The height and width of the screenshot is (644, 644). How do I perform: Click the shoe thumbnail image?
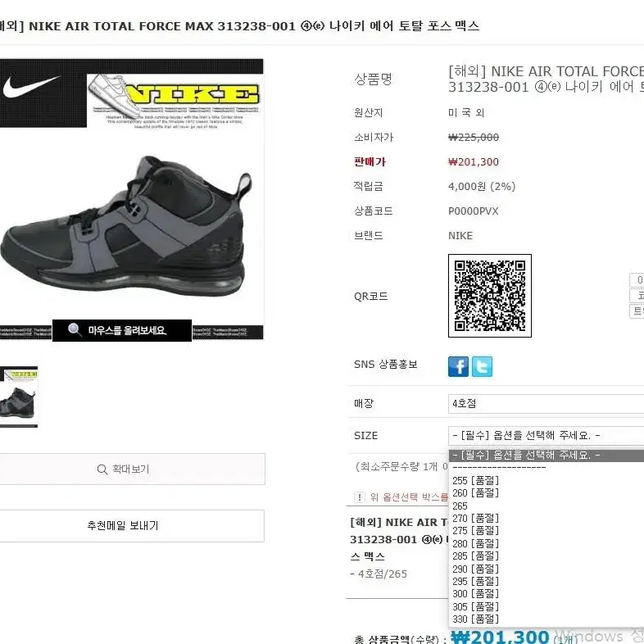pyautogui.click(x=19, y=397)
